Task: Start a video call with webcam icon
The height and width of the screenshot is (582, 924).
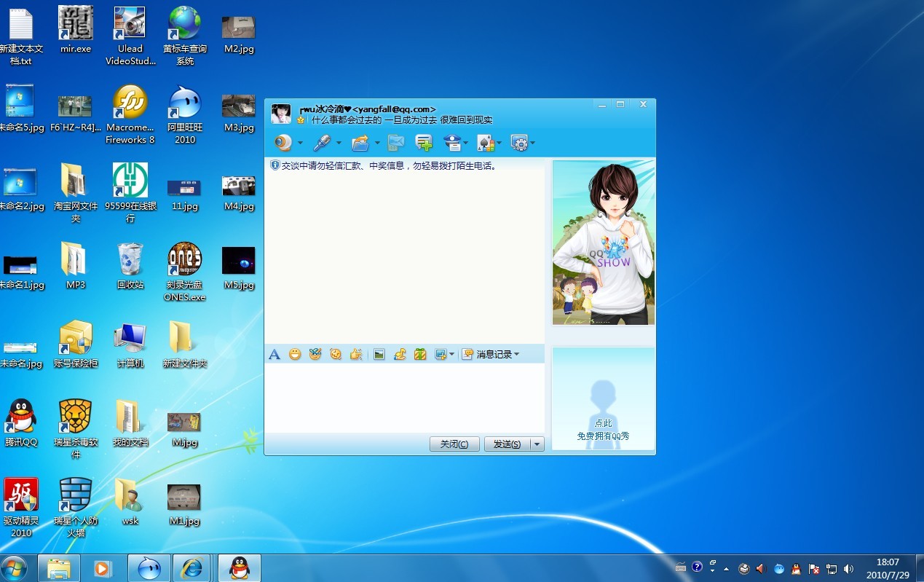Action: point(282,143)
